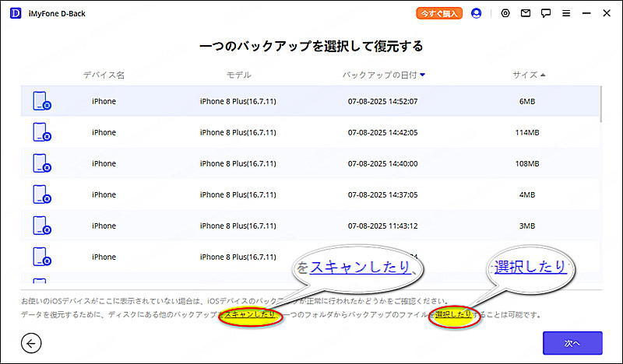Click the 3MB size cell
623x364 pixels.
coord(527,226)
